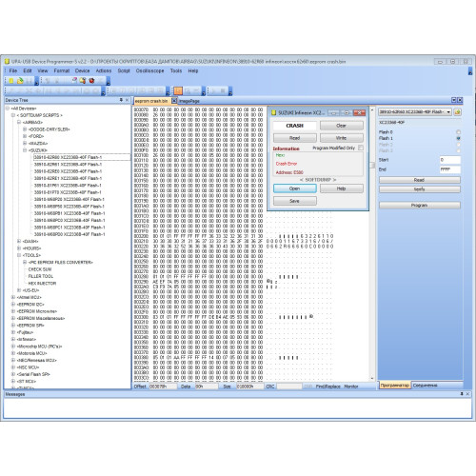The width and height of the screenshot is (476, 476).
Task: Click the Program button
Action: pyautogui.click(x=420, y=206)
